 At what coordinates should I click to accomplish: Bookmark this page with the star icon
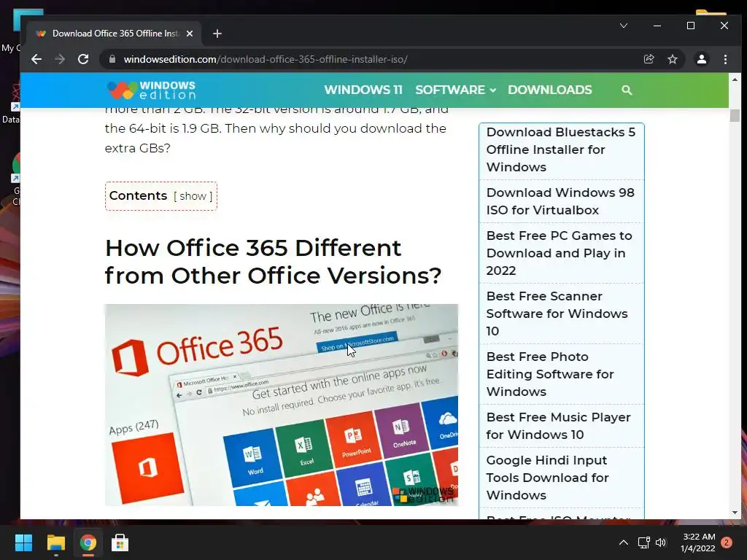(672, 59)
